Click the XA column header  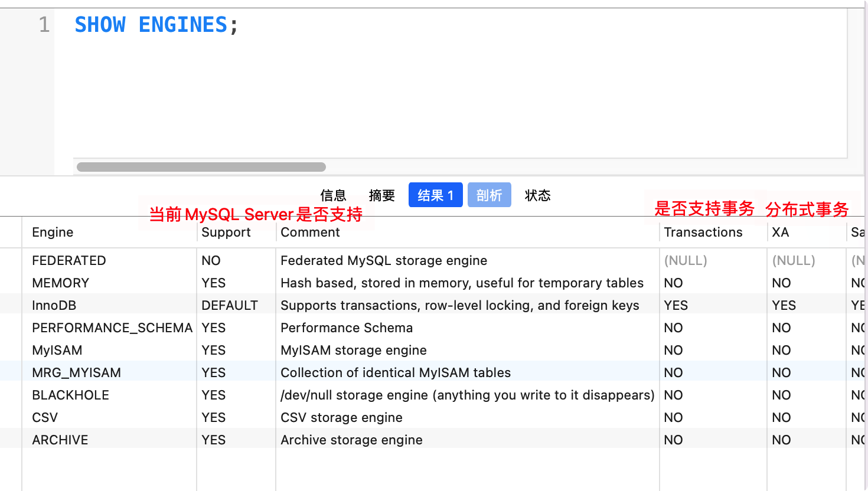[x=779, y=232]
